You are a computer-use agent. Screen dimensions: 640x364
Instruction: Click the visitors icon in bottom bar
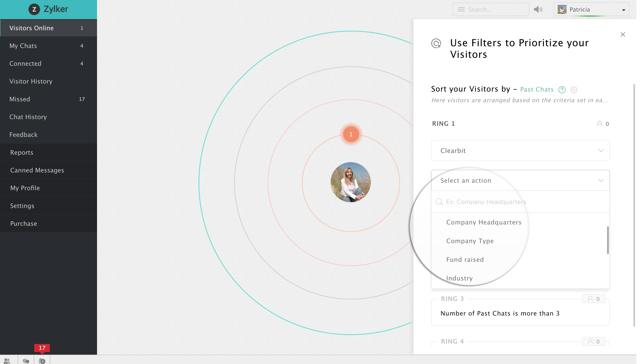coord(7,360)
